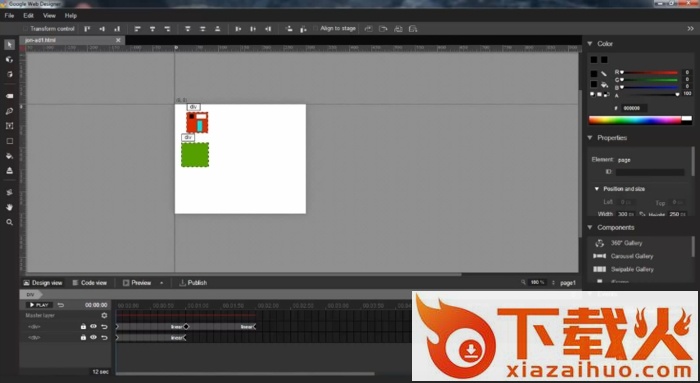Switch to Design view
The width and height of the screenshot is (700, 383).
tap(43, 283)
